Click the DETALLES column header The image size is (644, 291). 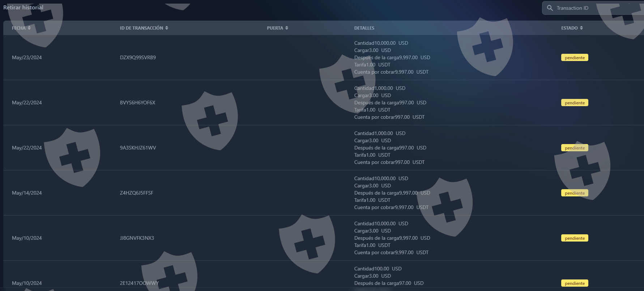[364, 28]
